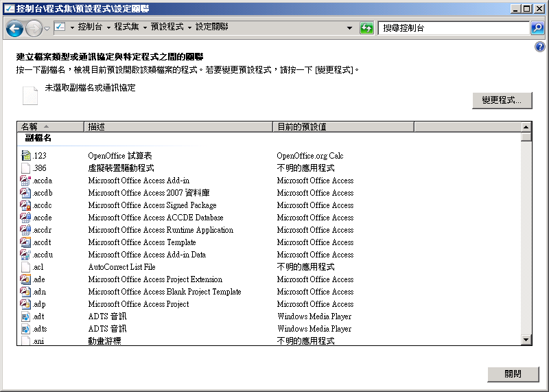Select the .accdc file icon

25,205
